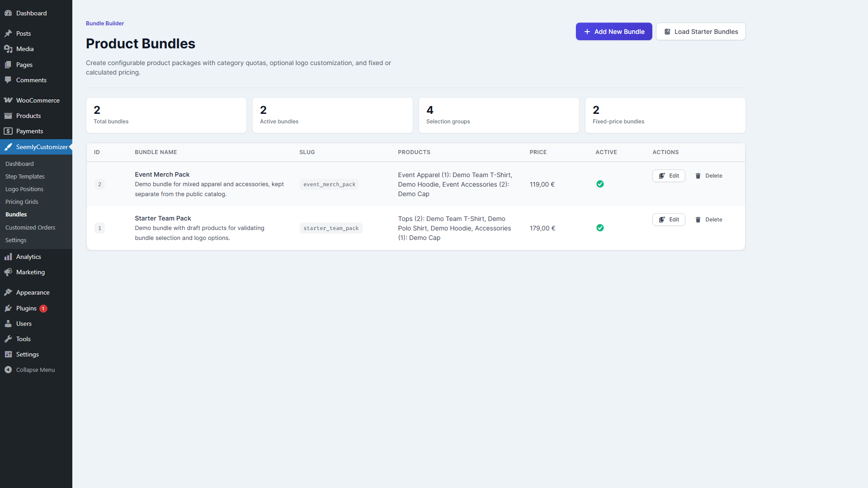Click the Selection groups stat card
The image size is (868, 488).
pos(499,115)
